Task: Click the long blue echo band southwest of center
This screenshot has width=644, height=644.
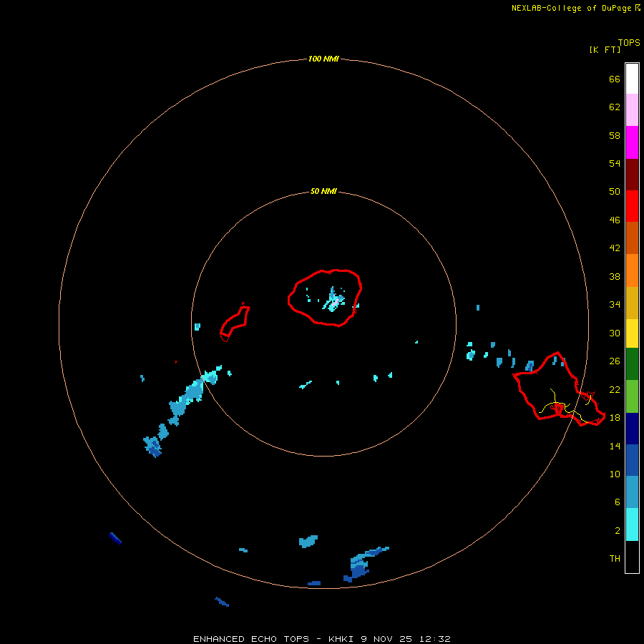Action: pyautogui.click(x=182, y=411)
